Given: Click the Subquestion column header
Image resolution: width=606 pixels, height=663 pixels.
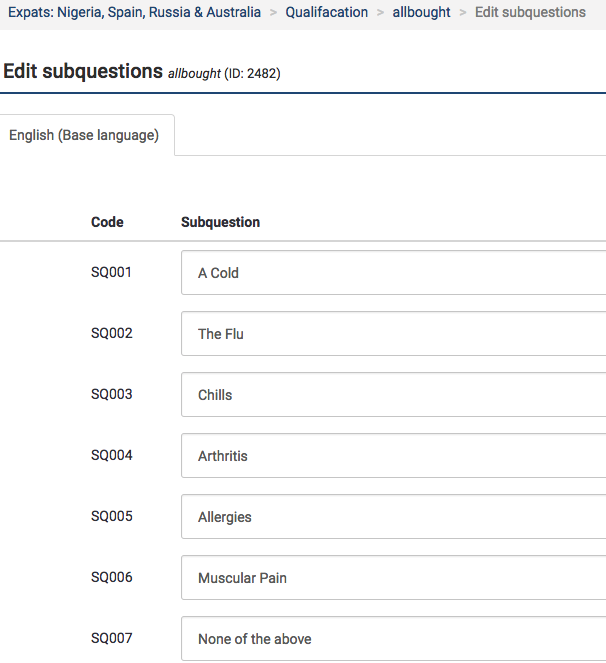Looking at the screenshot, I should (220, 222).
